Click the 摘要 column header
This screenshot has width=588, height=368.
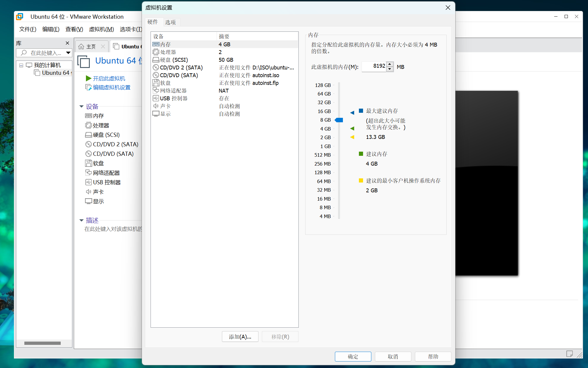point(257,37)
